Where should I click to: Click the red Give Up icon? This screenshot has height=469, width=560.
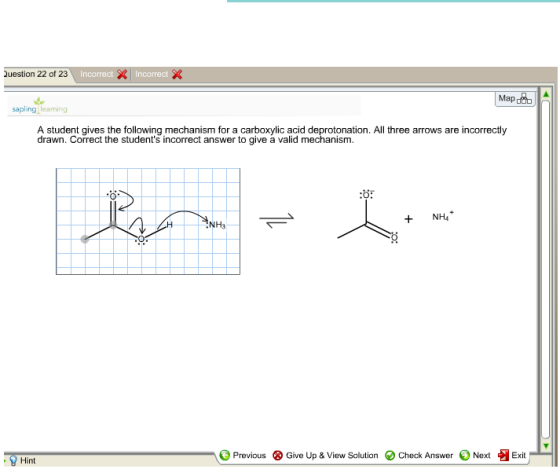[278, 455]
